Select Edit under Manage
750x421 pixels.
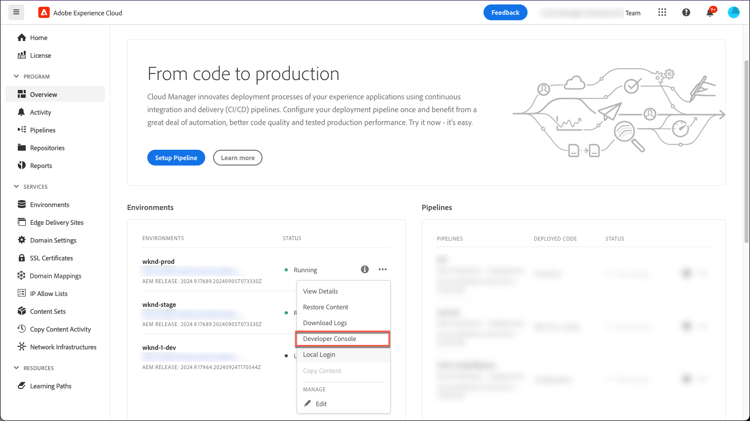pyautogui.click(x=320, y=404)
